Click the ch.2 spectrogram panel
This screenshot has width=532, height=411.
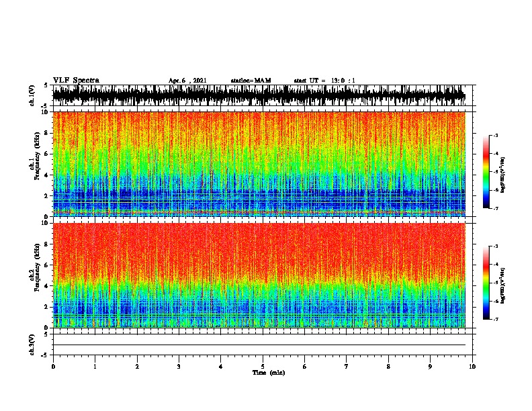click(x=259, y=275)
